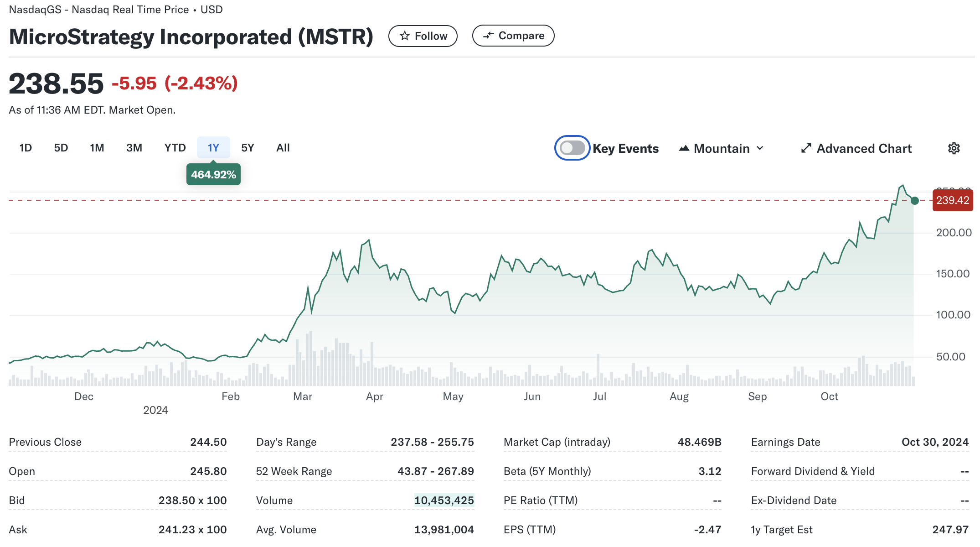Screen dimensions: 980x547
Task: Click the star icon to follow MSTR
Action: coord(405,36)
